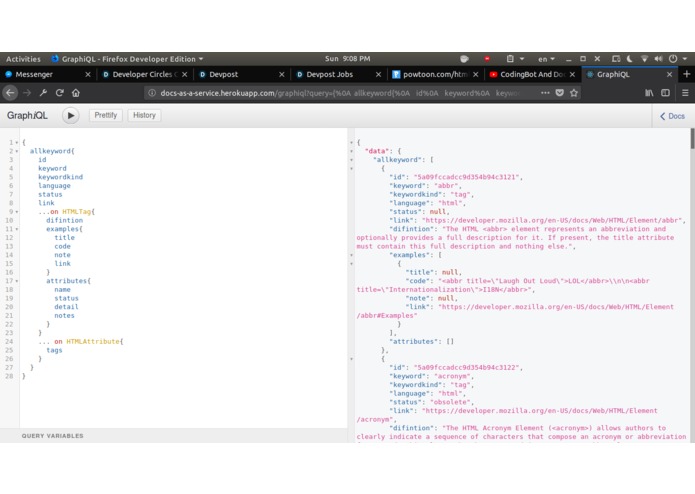Open the Docs sidebar
Viewport: 695px width, 494px height.
point(672,116)
